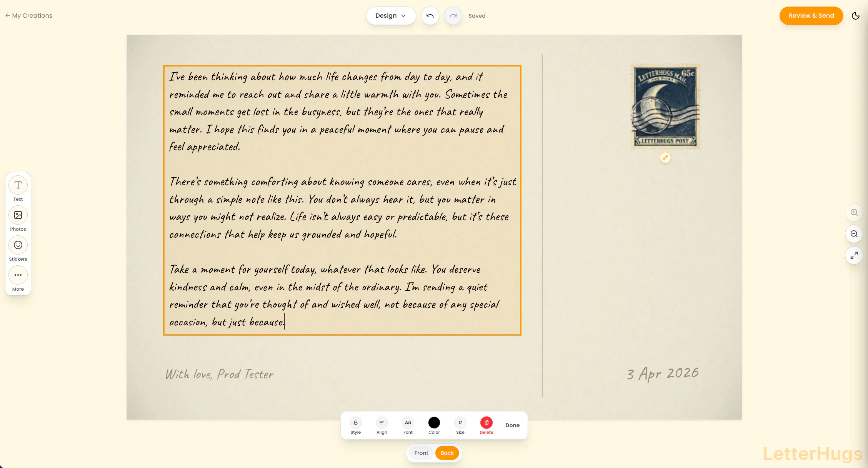Switch to the Front side tab

421,453
